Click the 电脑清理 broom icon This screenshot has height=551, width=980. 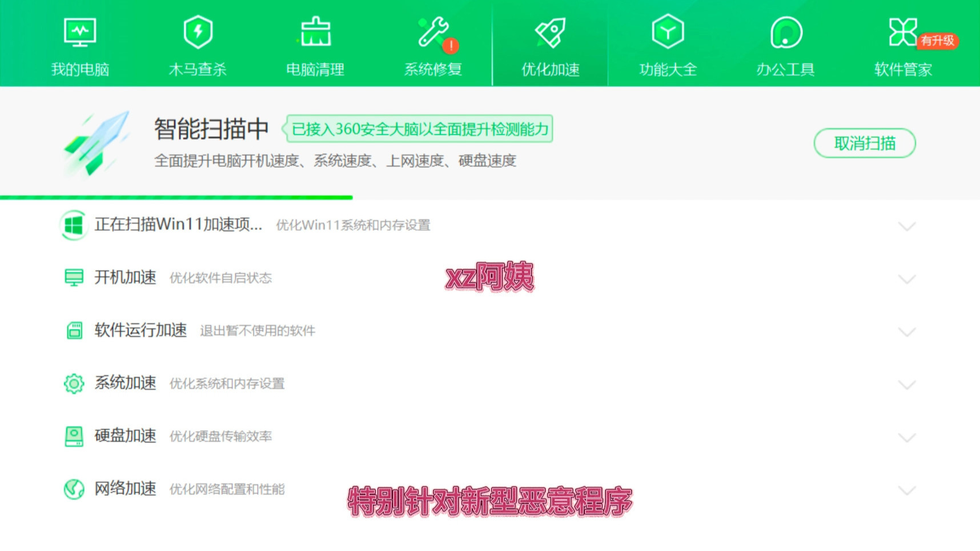[x=315, y=32]
